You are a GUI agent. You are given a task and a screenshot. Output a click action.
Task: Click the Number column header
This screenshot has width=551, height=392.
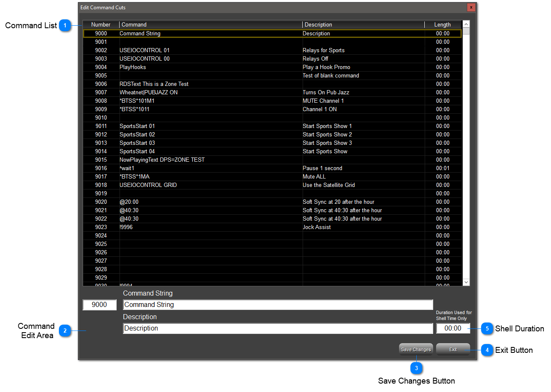coord(101,25)
